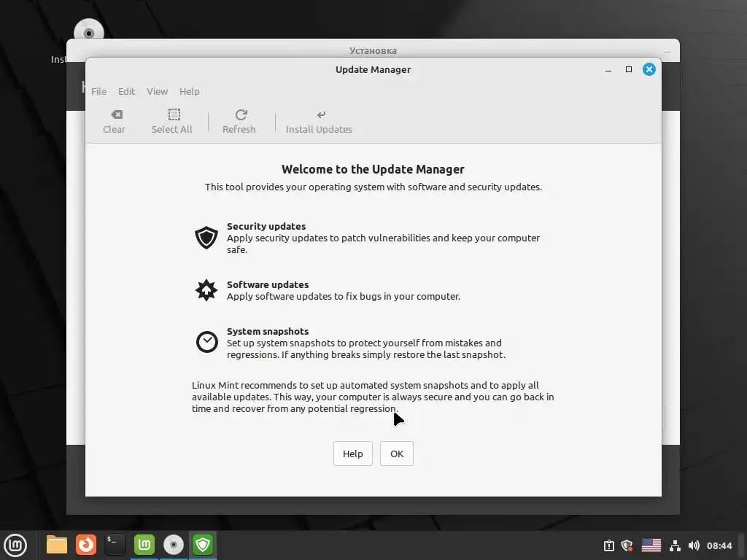Click the System snapshots clock icon
The height and width of the screenshot is (560, 747).
206,342
